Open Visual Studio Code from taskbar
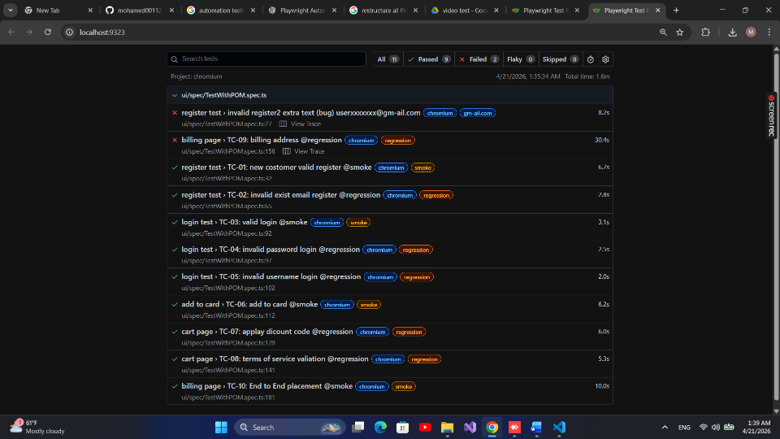Image resolution: width=780 pixels, height=439 pixels. pos(559,427)
